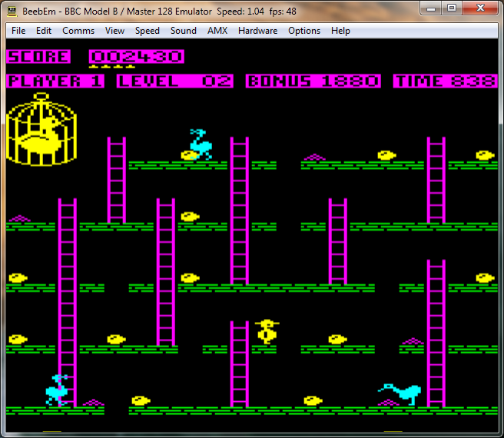Open the Edit menu
The width and height of the screenshot is (504, 438).
[x=44, y=31]
